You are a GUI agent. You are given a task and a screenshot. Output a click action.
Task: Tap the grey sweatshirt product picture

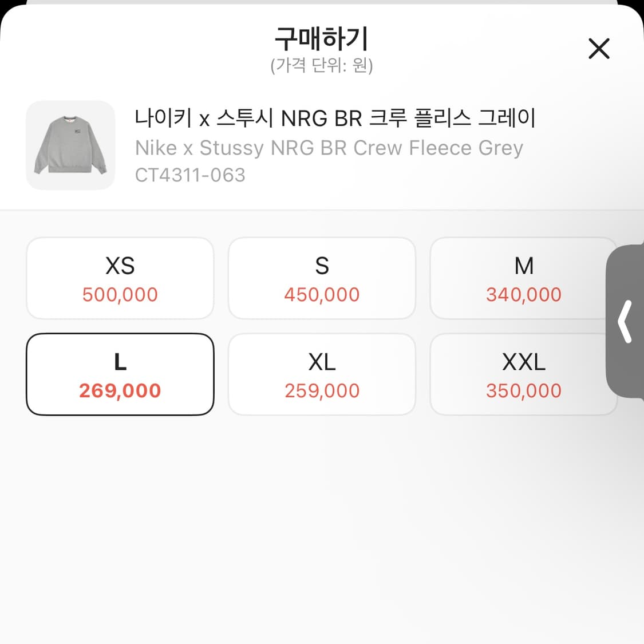pos(70,145)
